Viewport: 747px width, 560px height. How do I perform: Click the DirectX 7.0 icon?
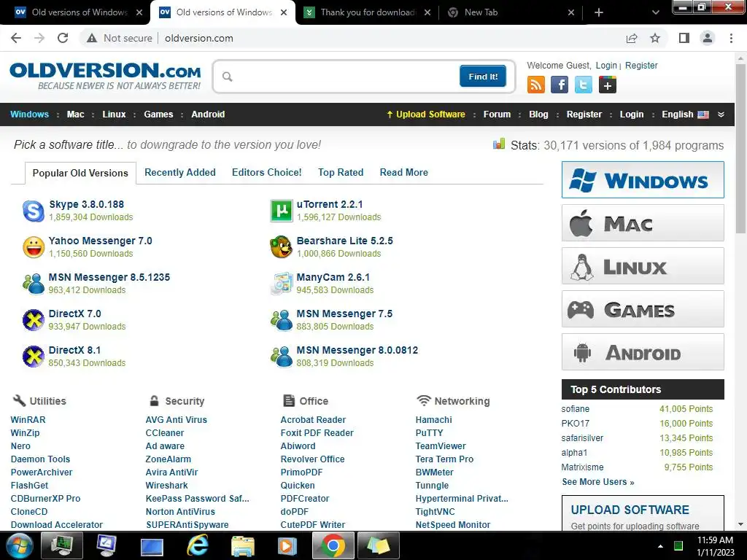[34, 320]
